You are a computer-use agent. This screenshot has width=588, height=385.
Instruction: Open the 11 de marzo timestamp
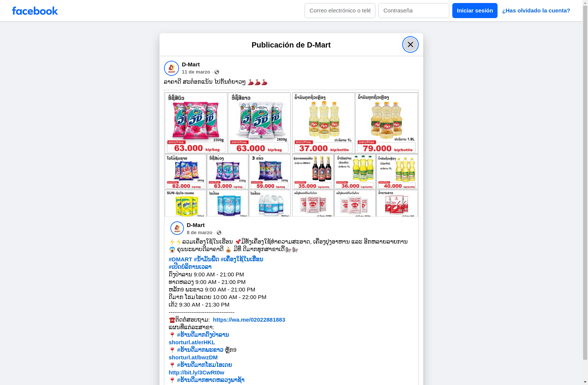196,72
